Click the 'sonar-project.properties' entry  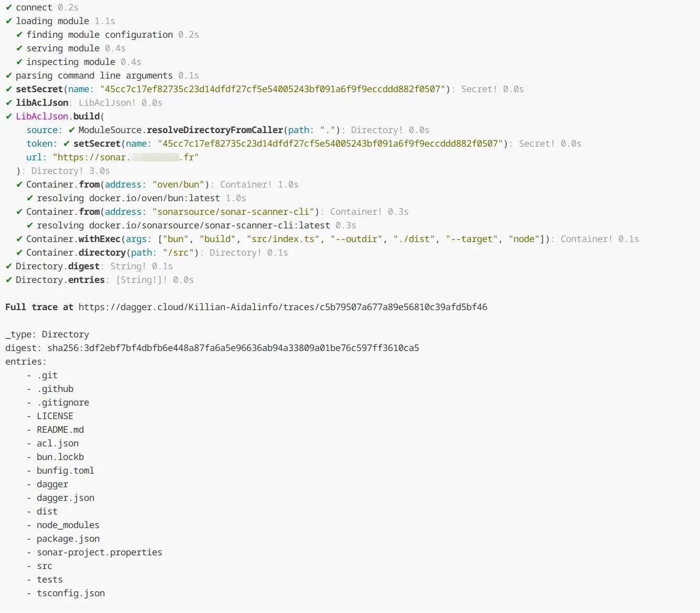pyautogui.click(x=100, y=552)
